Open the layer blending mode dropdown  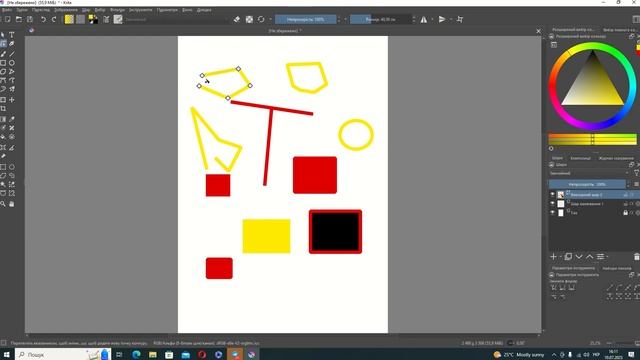pyautogui.click(x=589, y=173)
